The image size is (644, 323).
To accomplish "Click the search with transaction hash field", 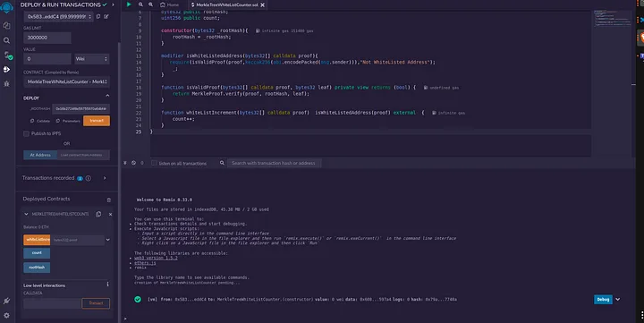I will click(275, 163).
